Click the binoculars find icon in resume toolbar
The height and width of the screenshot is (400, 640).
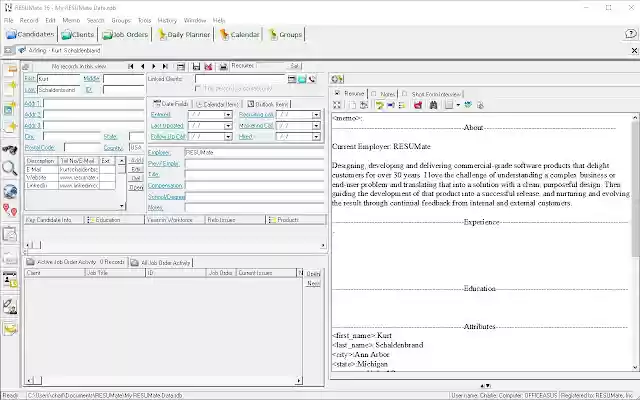[x=433, y=105]
